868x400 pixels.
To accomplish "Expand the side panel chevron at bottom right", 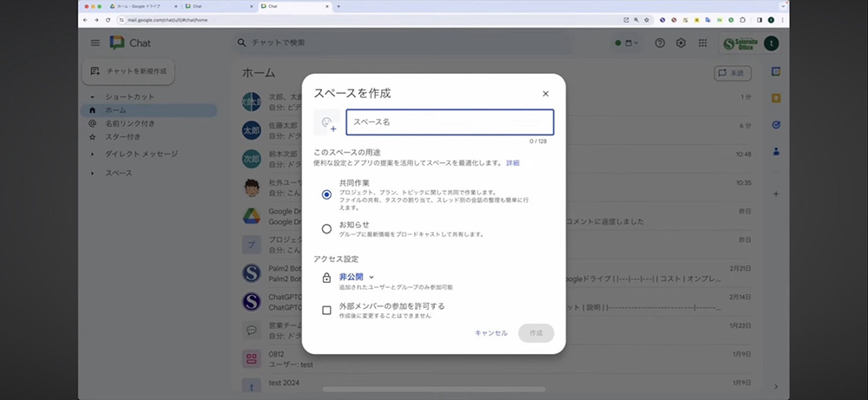I will pyautogui.click(x=776, y=387).
